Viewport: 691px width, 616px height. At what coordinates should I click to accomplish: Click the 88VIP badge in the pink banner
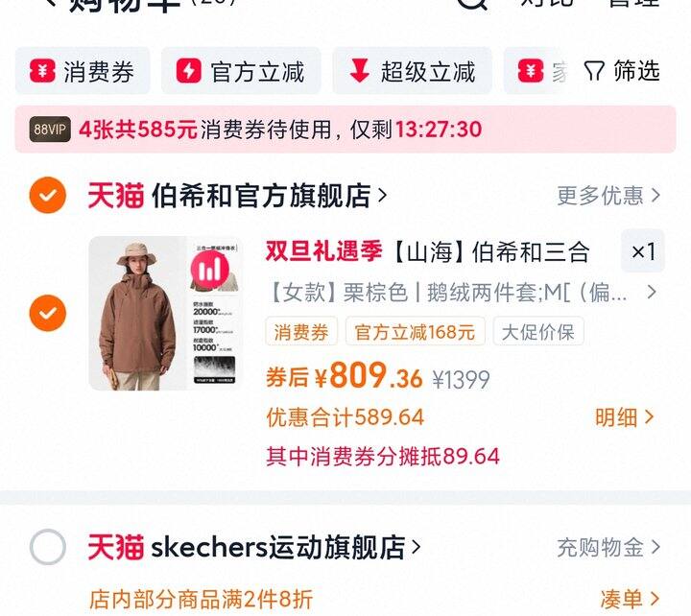pos(50,130)
